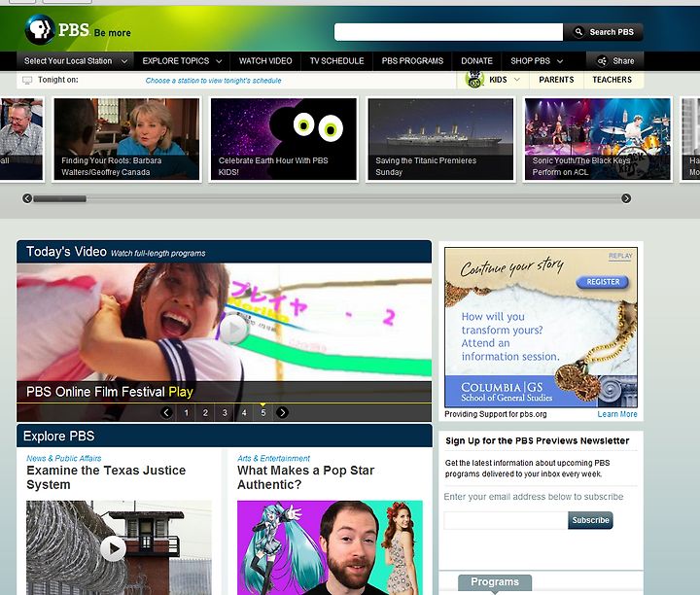The width and height of the screenshot is (700, 595).
Task: Open Sonic Youth Black Keys ACL thumbnail
Action: (x=598, y=139)
